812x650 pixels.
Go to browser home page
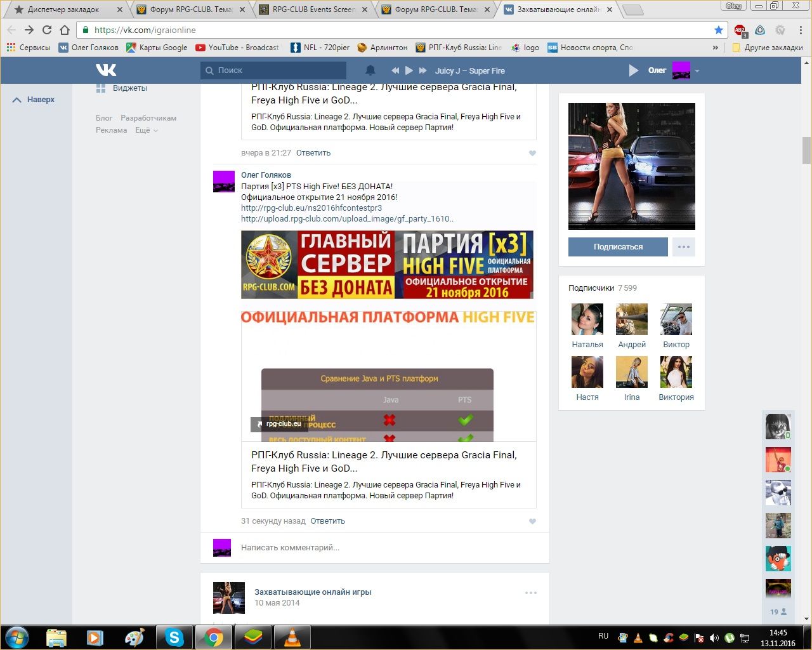tap(65, 30)
